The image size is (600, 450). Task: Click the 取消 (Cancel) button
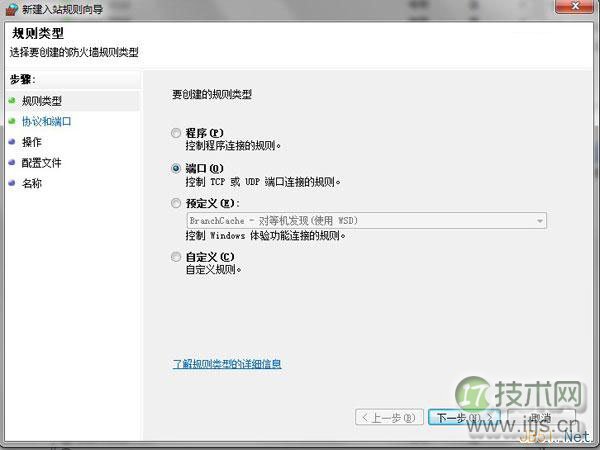coord(540,417)
